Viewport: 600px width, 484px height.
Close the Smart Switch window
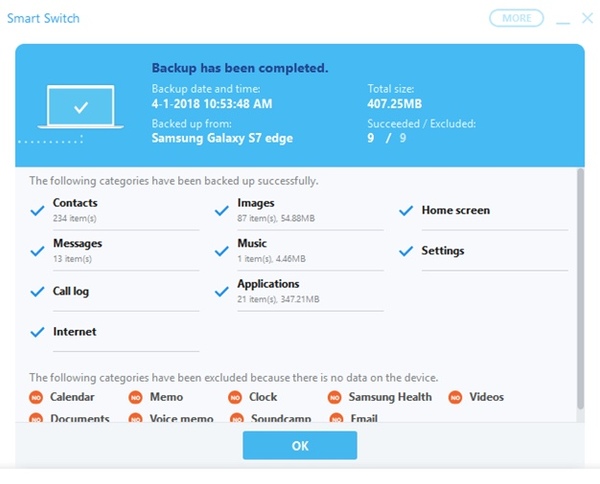(587, 18)
